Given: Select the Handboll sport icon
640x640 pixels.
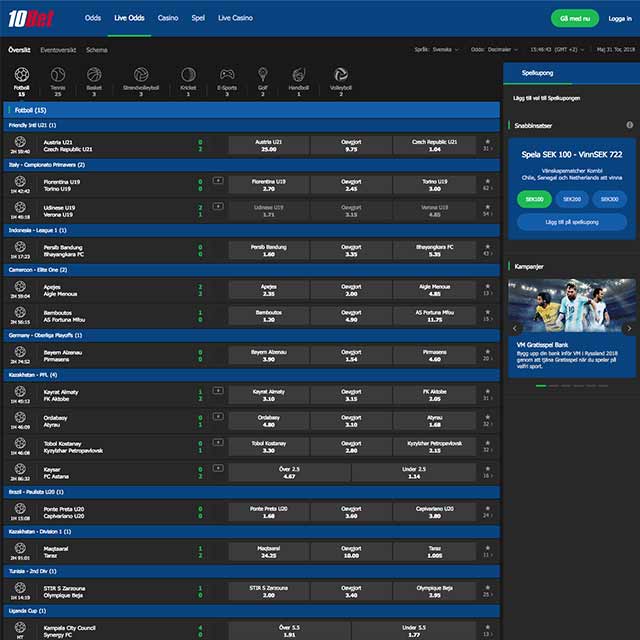Looking at the screenshot, I should (299, 75).
